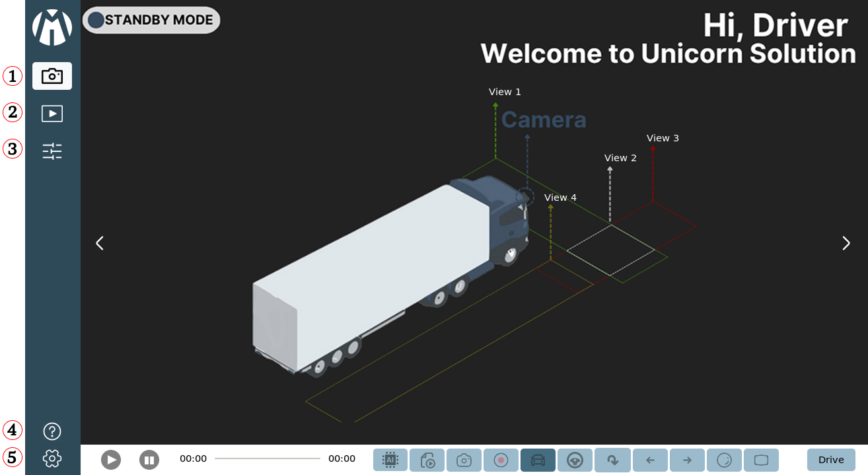Open the video playback section in the sidebar
Viewport: 868px width, 475px height.
pos(52,114)
